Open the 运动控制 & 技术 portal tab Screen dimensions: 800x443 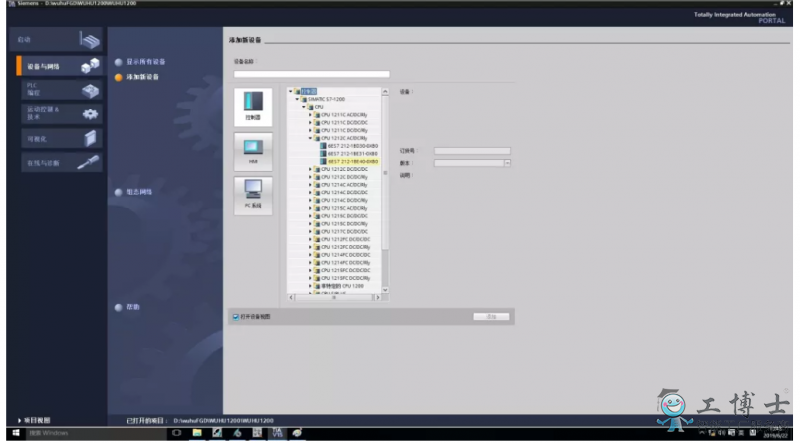tap(62, 113)
